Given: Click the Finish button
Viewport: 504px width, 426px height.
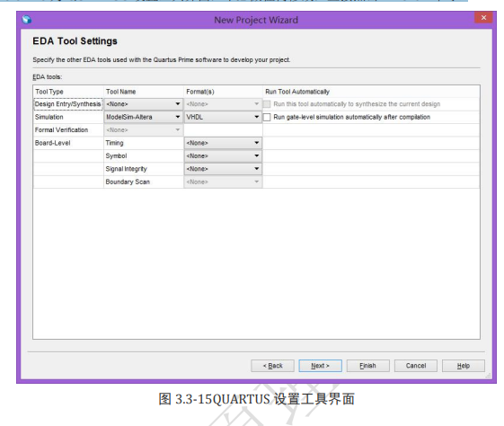Looking at the screenshot, I should (368, 366).
